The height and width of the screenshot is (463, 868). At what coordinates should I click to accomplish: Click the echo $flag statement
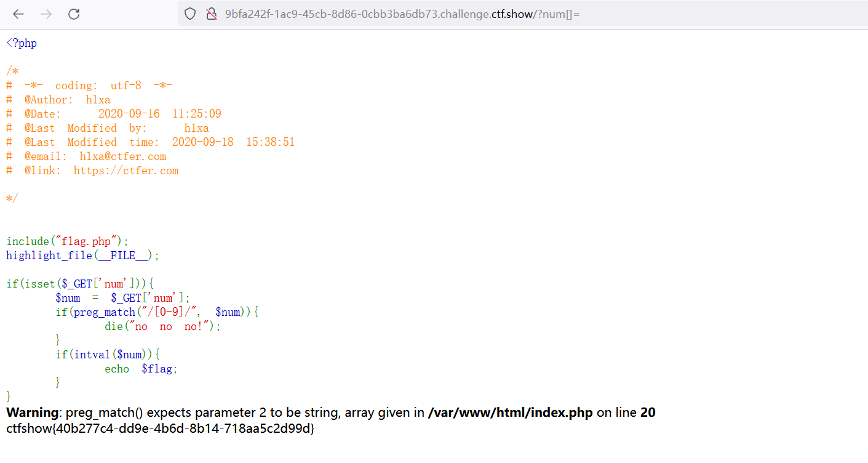[141, 369]
